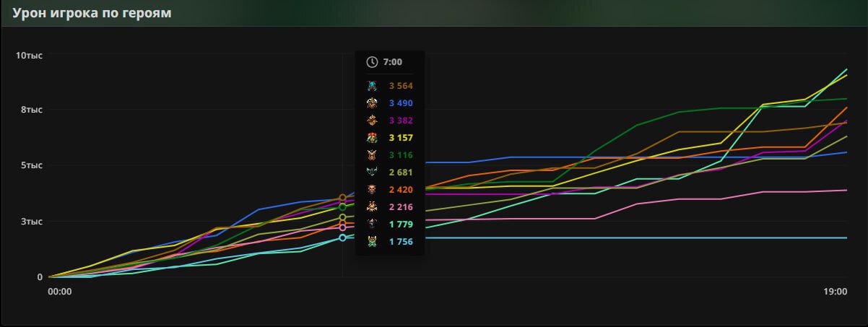Click the green circle marker at 7:00

343,207
